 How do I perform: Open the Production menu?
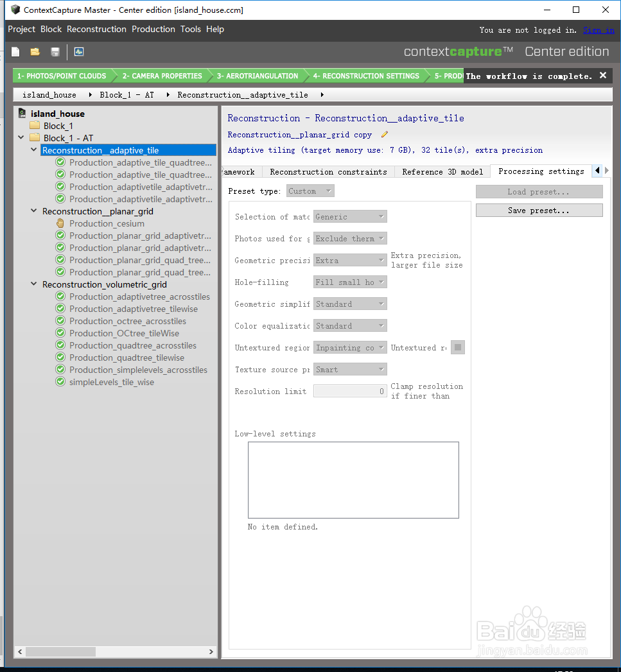(153, 29)
